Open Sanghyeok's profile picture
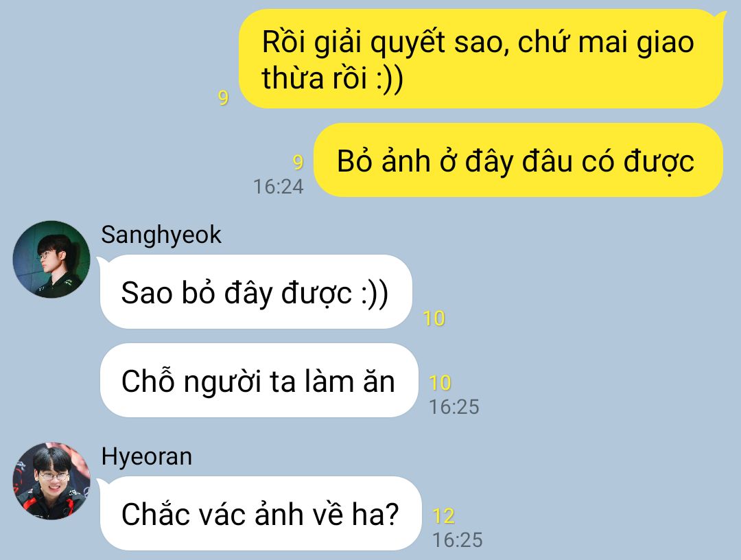Screen dimensions: 741x560 51,259
